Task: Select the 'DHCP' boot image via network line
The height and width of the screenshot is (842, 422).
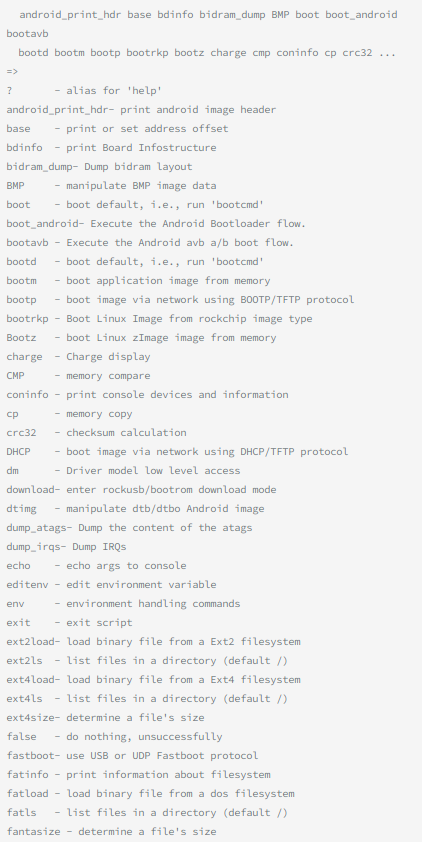Action: pyautogui.click(x=177, y=452)
